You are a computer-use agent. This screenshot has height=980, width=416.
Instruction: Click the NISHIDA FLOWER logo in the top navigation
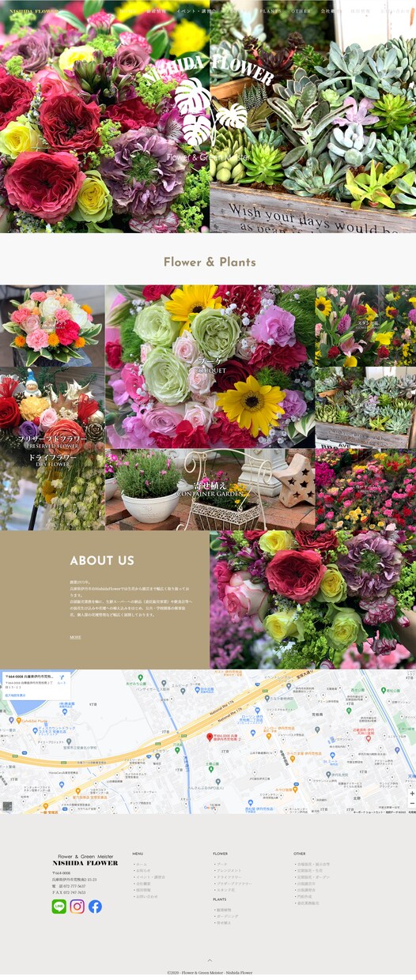tap(34, 12)
